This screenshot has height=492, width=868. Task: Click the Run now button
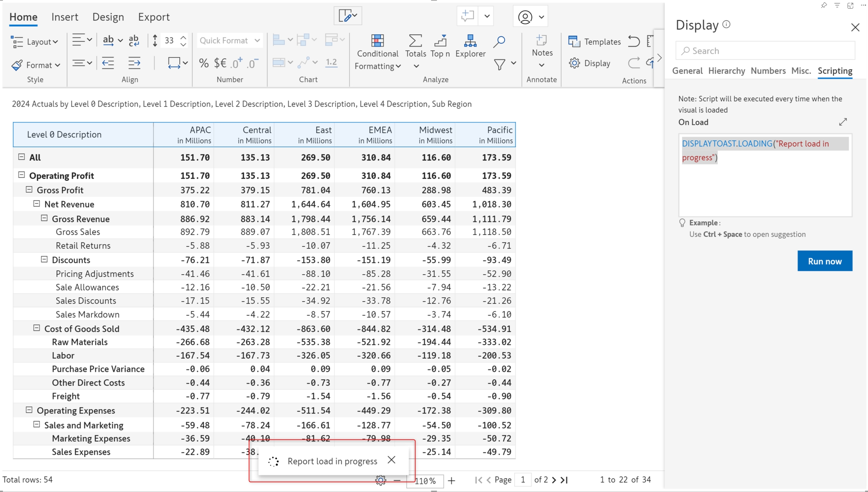824,261
